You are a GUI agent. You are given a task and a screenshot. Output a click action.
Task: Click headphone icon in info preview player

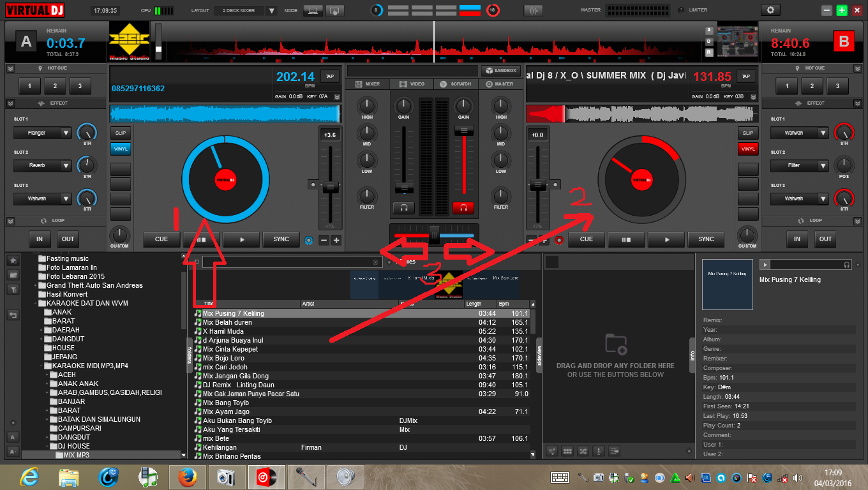click(847, 265)
